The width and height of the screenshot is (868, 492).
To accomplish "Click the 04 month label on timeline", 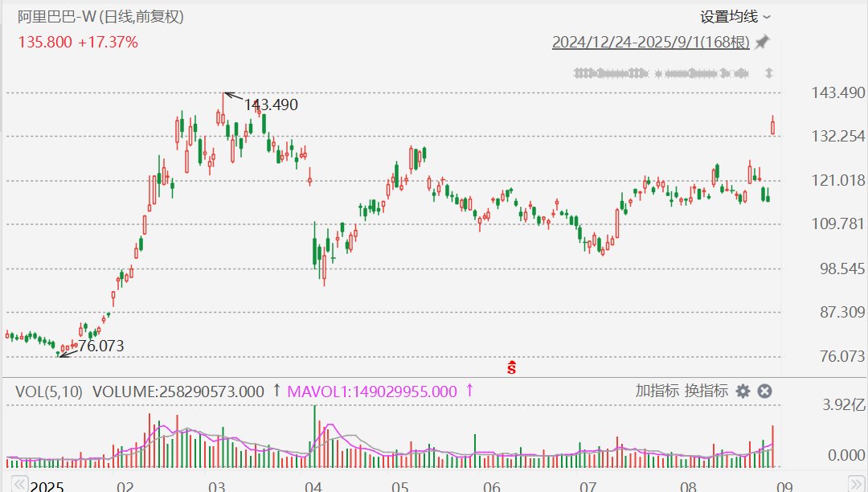I will click(313, 486).
